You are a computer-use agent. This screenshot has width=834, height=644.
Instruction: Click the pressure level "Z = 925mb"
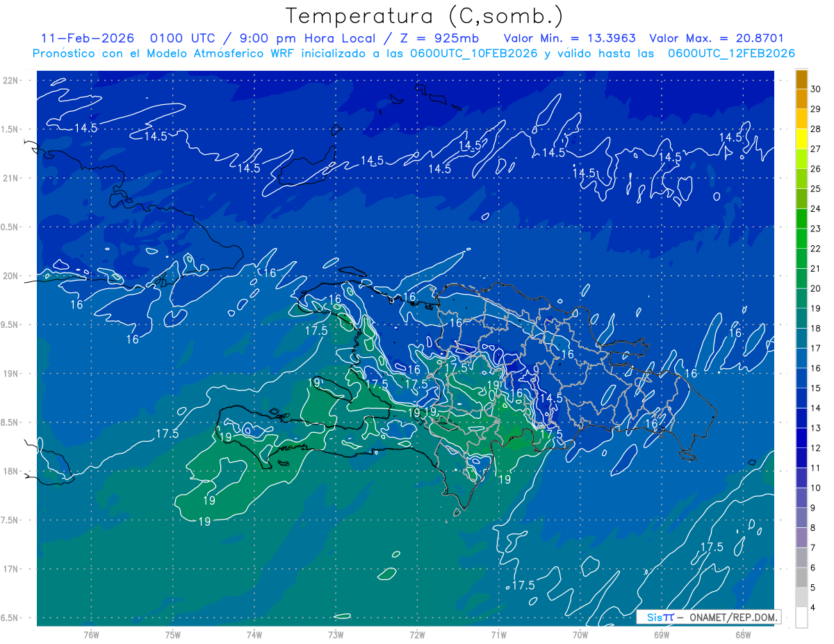440,38
